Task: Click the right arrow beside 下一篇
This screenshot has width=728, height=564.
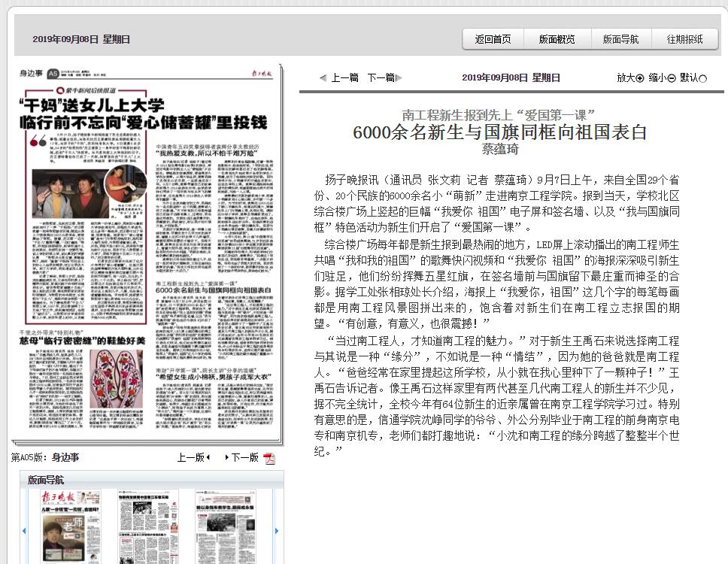Action: click(x=399, y=77)
